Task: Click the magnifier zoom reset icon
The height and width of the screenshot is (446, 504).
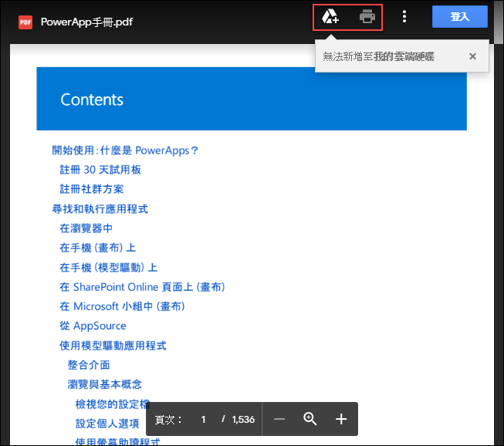Action: point(310,419)
